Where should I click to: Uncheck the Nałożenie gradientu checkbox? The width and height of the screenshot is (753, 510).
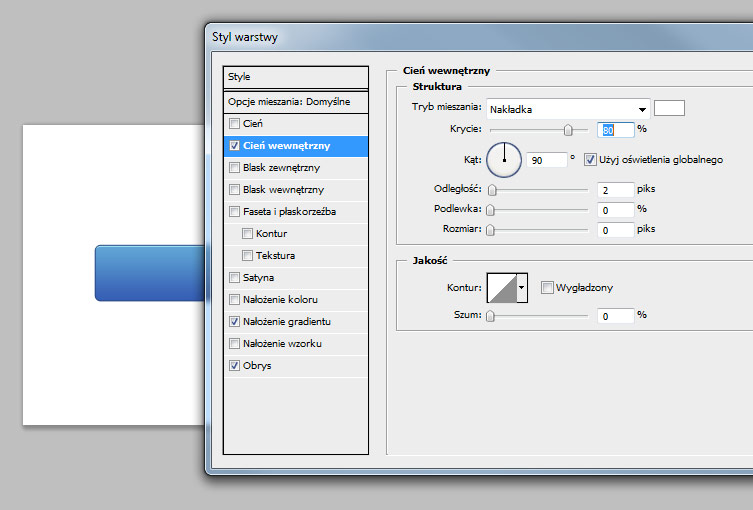pos(234,322)
